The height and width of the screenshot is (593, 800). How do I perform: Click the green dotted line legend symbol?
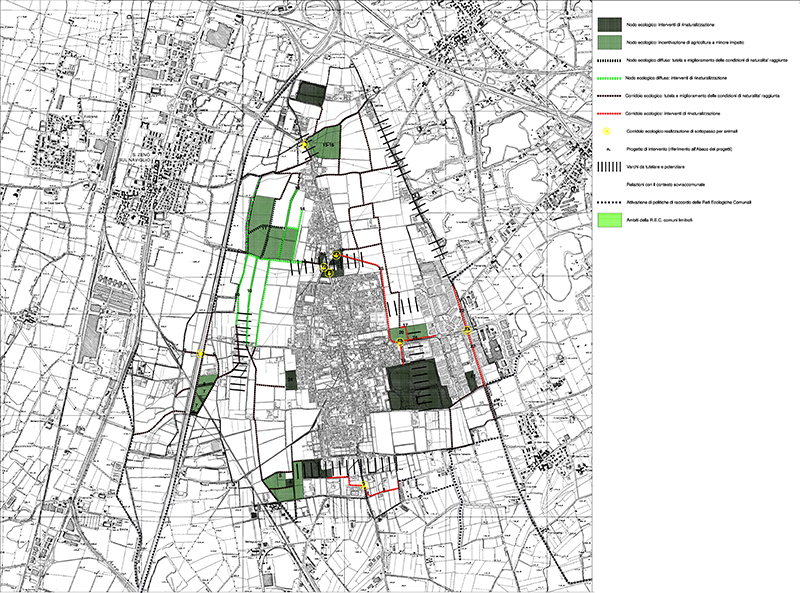coord(607,79)
